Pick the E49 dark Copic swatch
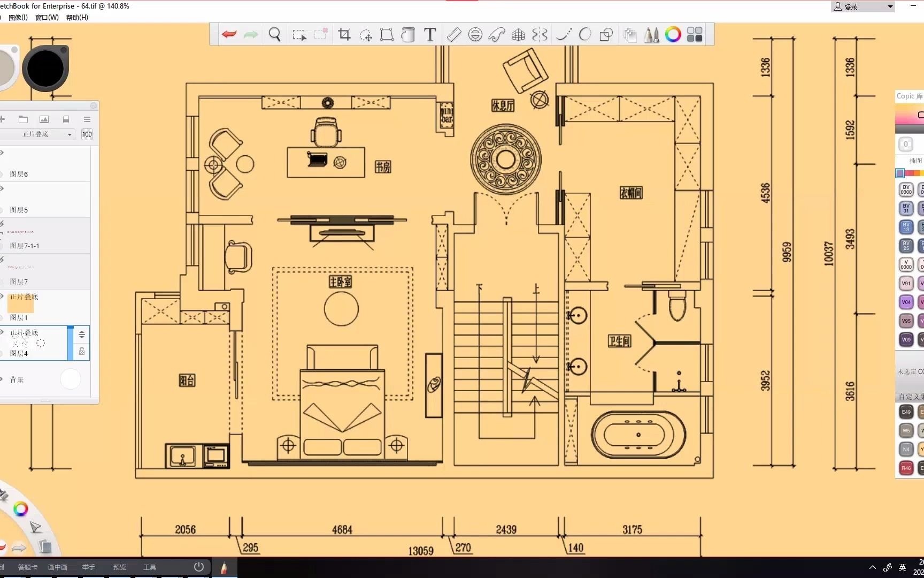This screenshot has height=578, width=924. coord(906,412)
